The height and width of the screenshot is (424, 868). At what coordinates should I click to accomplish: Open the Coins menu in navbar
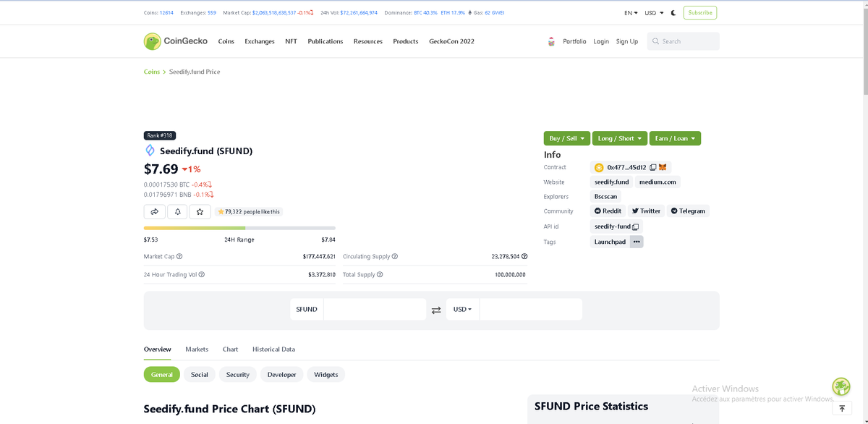[x=226, y=41]
